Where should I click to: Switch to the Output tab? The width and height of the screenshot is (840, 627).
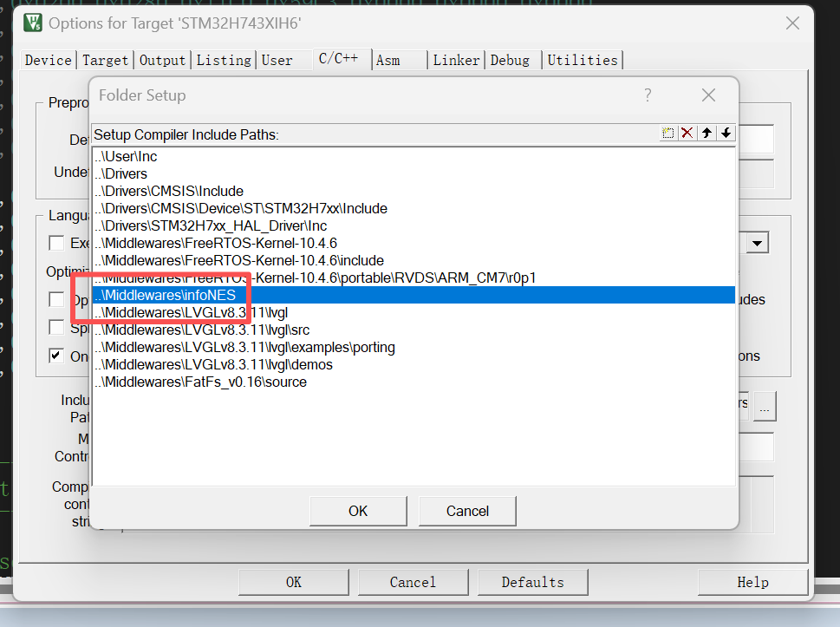pyautogui.click(x=162, y=60)
